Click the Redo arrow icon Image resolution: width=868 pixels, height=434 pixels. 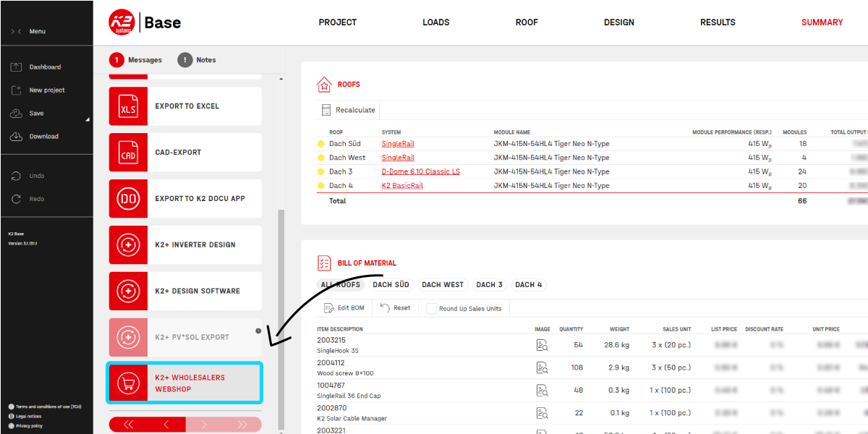pyautogui.click(x=17, y=199)
